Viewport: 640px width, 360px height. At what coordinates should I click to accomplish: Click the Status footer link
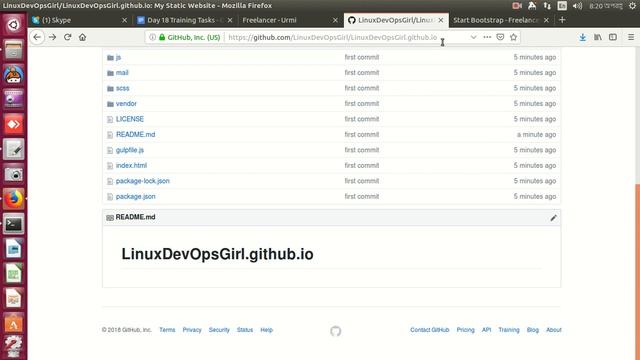(245, 330)
